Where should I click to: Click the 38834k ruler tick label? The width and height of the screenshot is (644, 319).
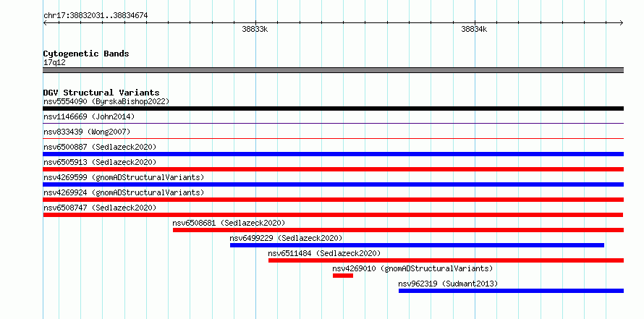point(475,29)
